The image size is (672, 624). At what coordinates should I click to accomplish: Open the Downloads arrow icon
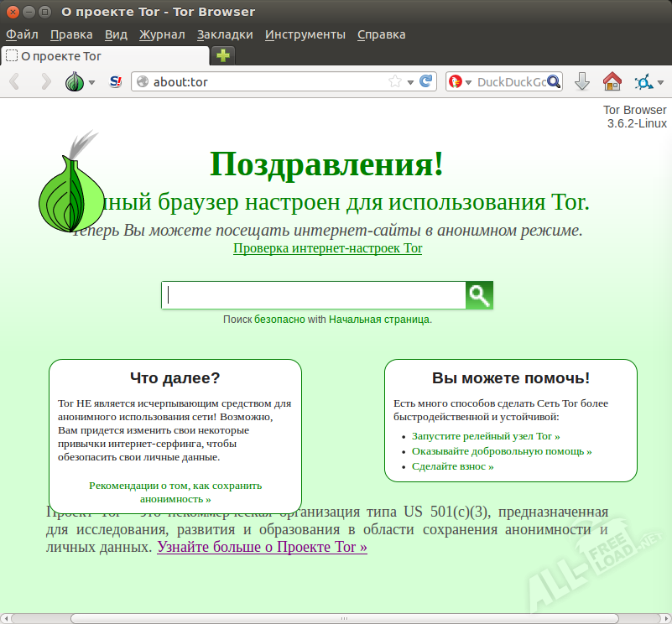(582, 82)
